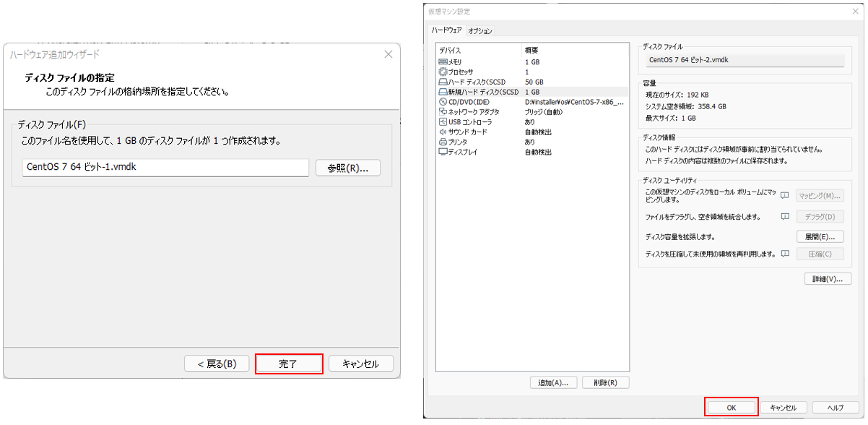Select the サウンド カード speaker icon
Screen dimensions: 868x425
click(443, 132)
